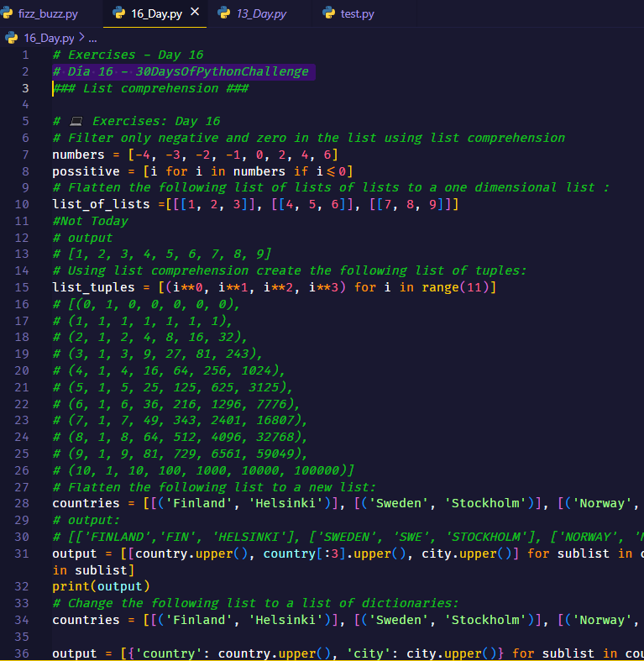Click line number 28 in the gutter

[22, 503]
